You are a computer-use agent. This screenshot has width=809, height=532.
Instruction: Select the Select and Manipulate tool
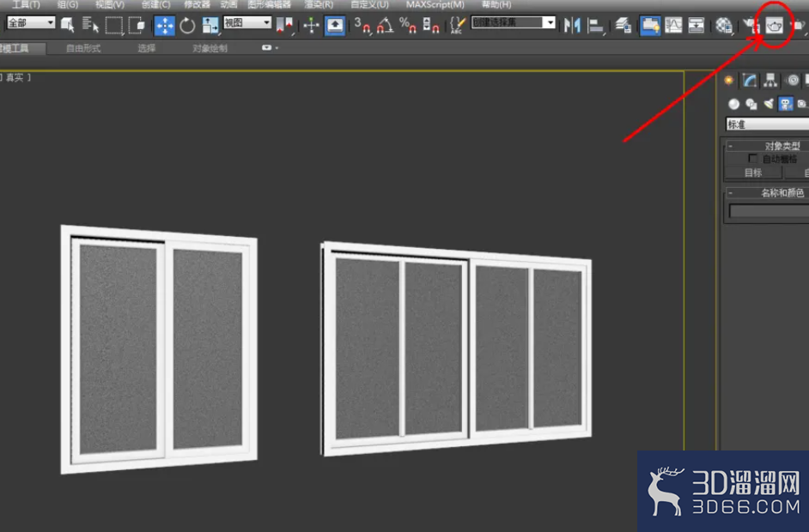(311, 25)
